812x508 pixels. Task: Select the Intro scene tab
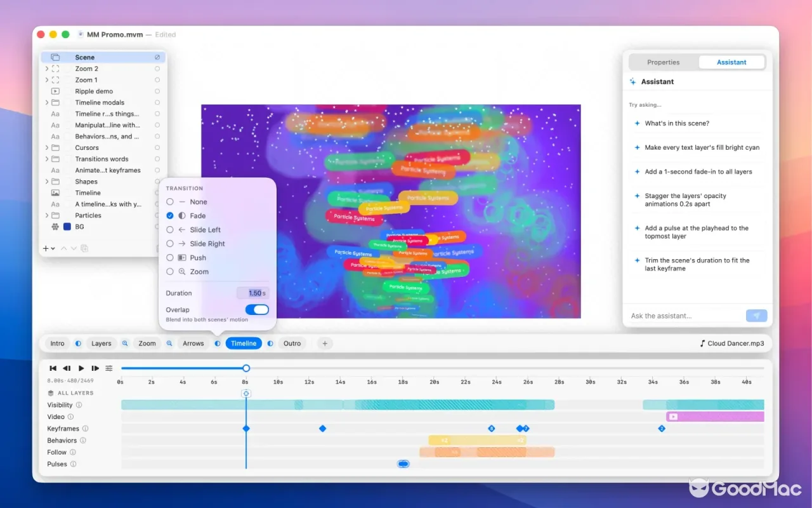[57, 344]
